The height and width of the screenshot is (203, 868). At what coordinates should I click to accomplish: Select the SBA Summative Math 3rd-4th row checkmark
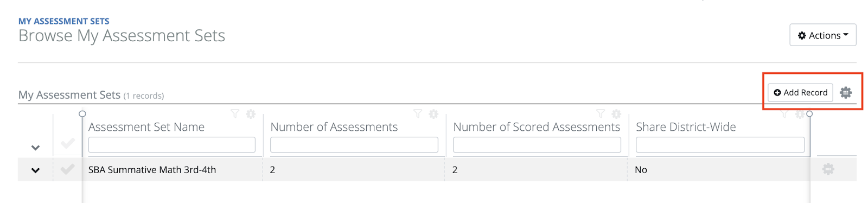click(68, 169)
